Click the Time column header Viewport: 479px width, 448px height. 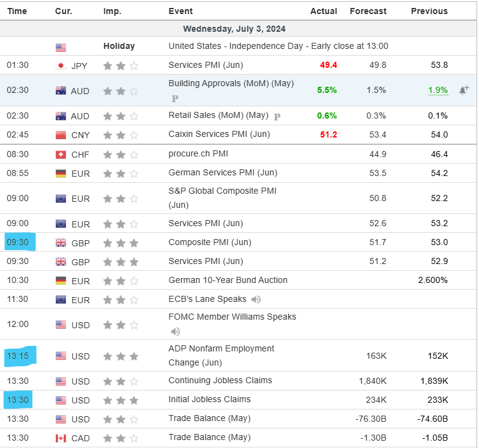coord(17,11)
